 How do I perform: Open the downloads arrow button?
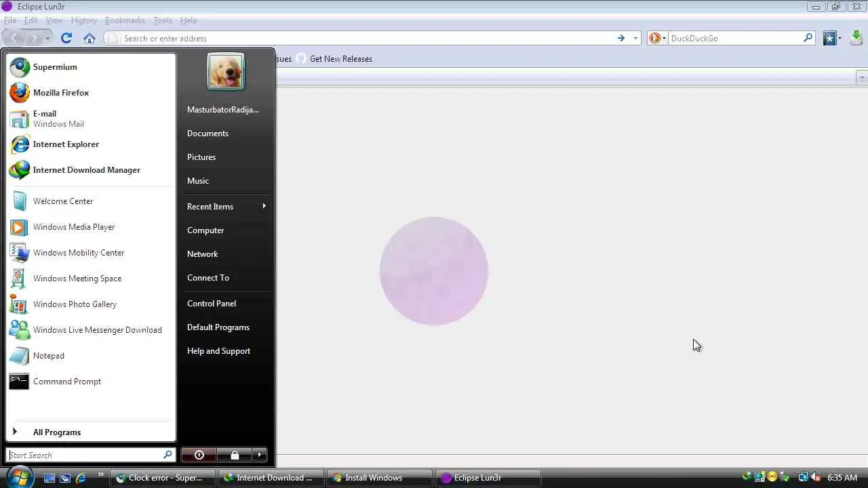coord(857,38)
